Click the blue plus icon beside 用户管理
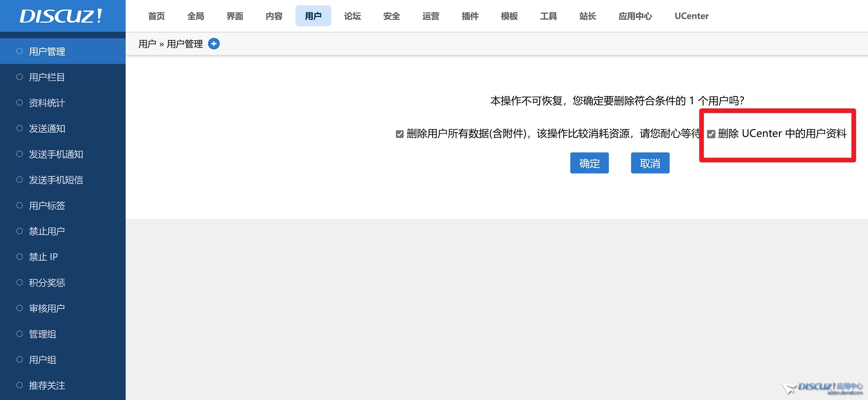 coord(214,44)
